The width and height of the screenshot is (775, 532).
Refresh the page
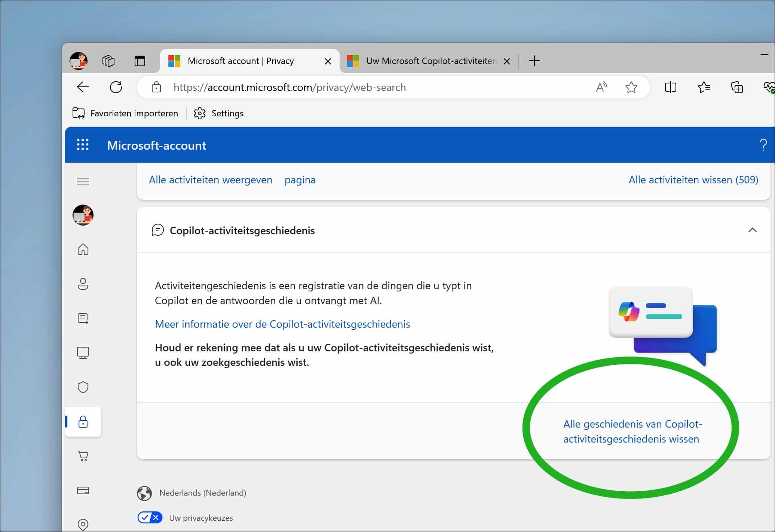click(x=116, y=87)
